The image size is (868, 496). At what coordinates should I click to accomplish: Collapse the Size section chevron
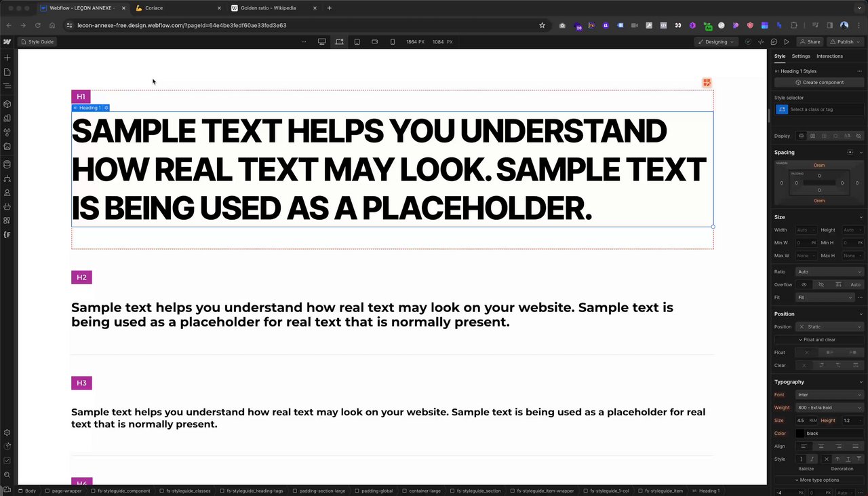click(x=861, y=217)
